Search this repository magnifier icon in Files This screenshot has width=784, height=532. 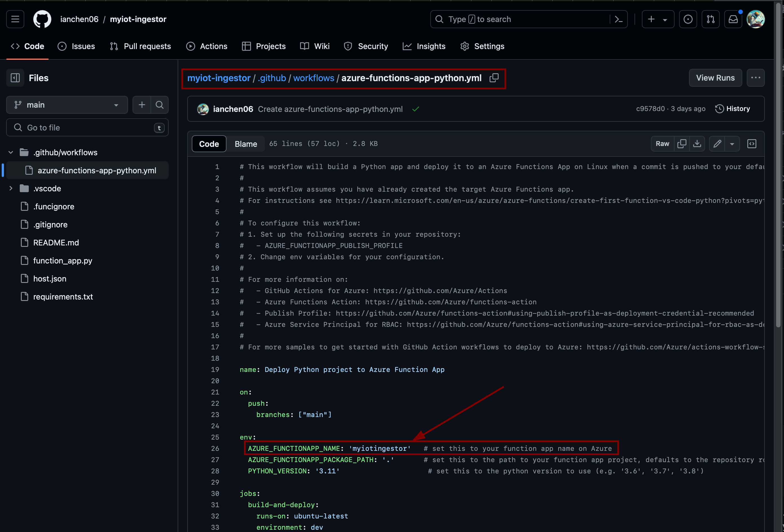(x=160, y=105)
